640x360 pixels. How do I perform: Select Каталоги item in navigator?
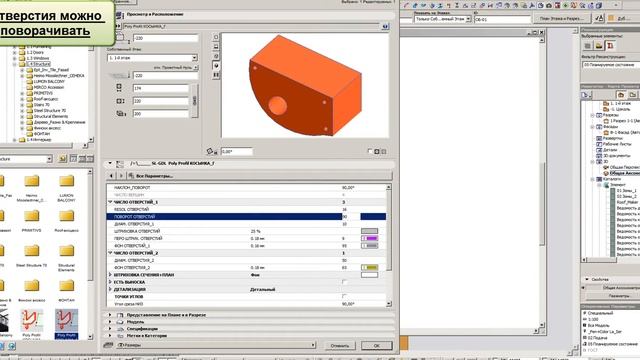(611, 179)
